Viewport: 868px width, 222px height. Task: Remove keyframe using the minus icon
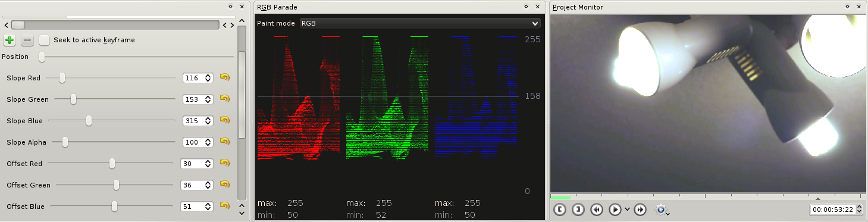point(27,40)
